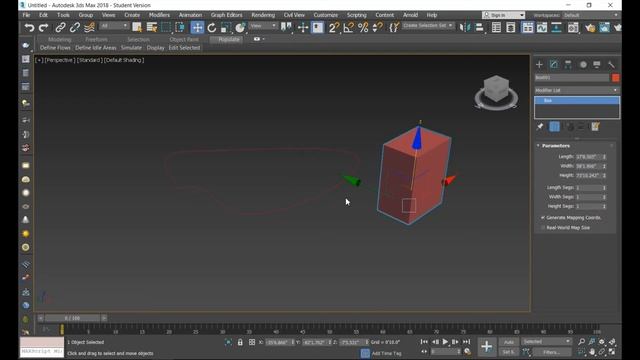Click the Undo arrow in the toolbar
This screenshot has height=360, width=640.
click(29, 27)
